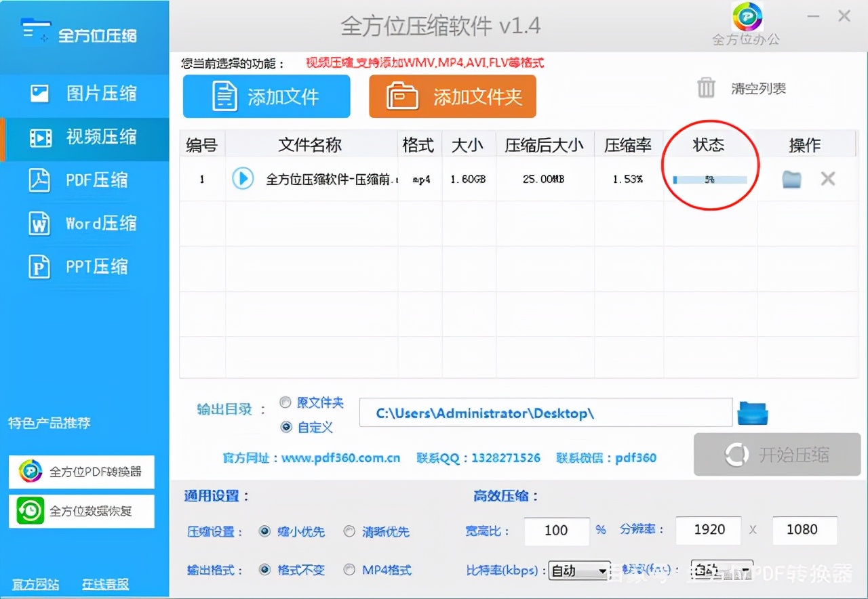Screen dimensions: 868x599
Task: Remove row 1 with the X icon
Action: point(828,179)
